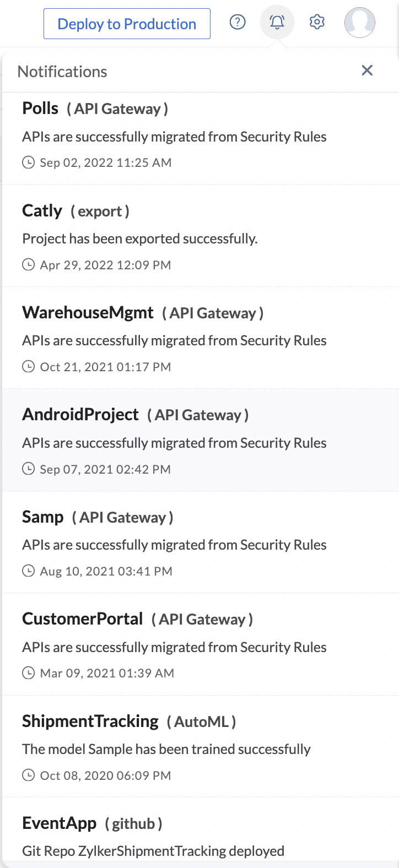Open the highlighted AndroidProject notification

[x=201, y=440]
